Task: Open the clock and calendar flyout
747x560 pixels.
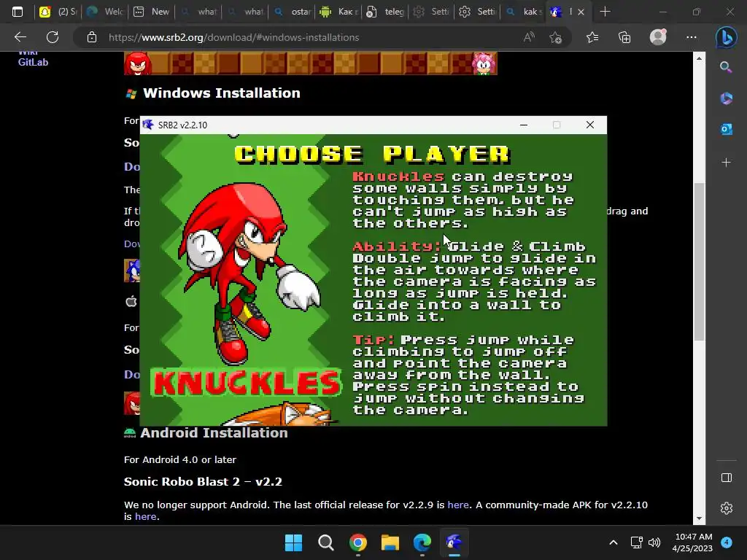Action: pos(692,542)
